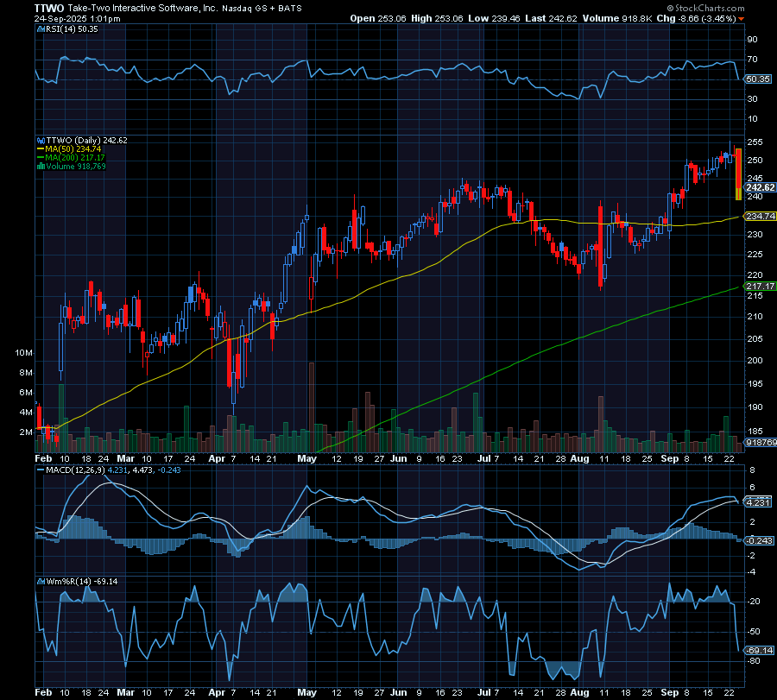Click the TTWO candlestick chart icon in legend

tap(41, 140)
